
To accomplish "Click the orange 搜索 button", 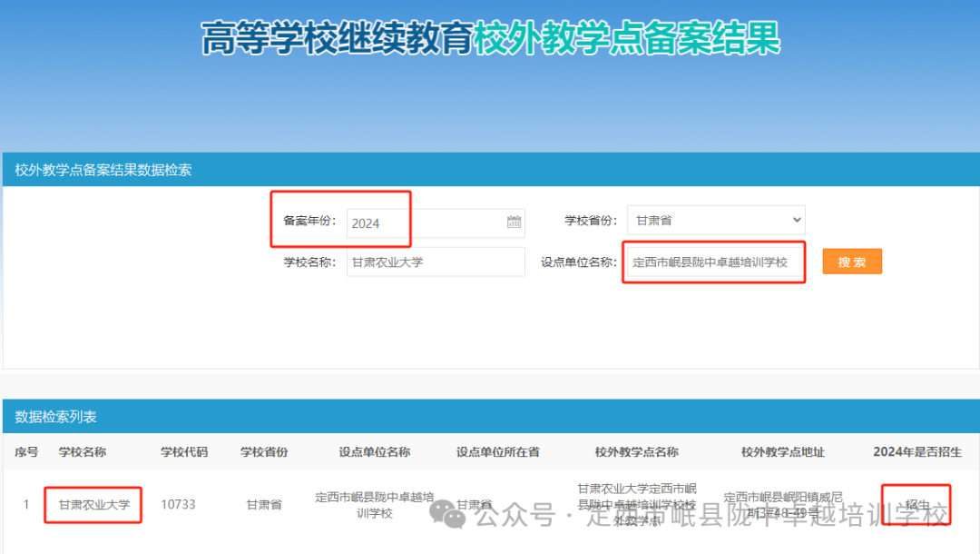I will (x=852, y=262).
